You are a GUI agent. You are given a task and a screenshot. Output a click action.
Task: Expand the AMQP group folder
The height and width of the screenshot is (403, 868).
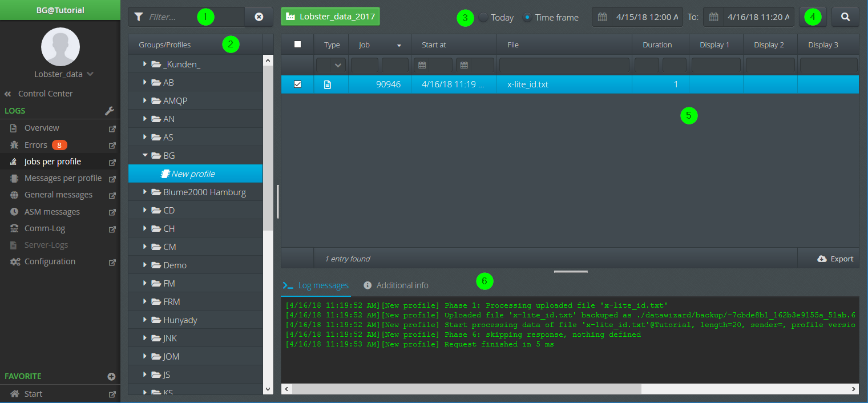145,100
